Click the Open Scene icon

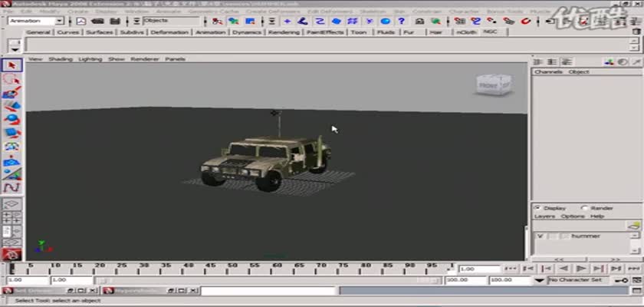tap(97, 21)
